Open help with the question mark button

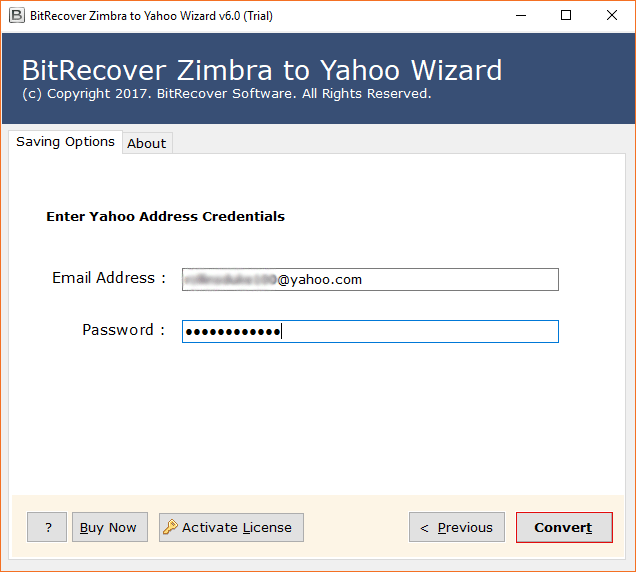(47, 527)
